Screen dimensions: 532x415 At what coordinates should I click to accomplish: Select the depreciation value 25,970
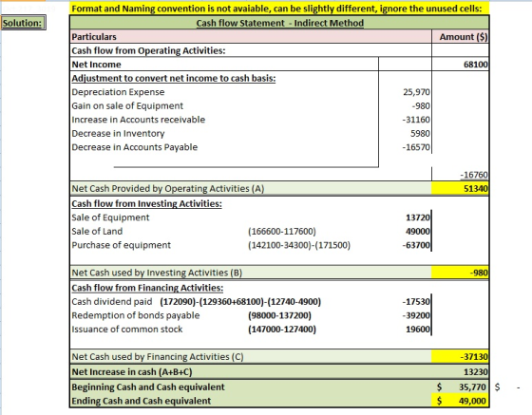click(x=416, y=92)
